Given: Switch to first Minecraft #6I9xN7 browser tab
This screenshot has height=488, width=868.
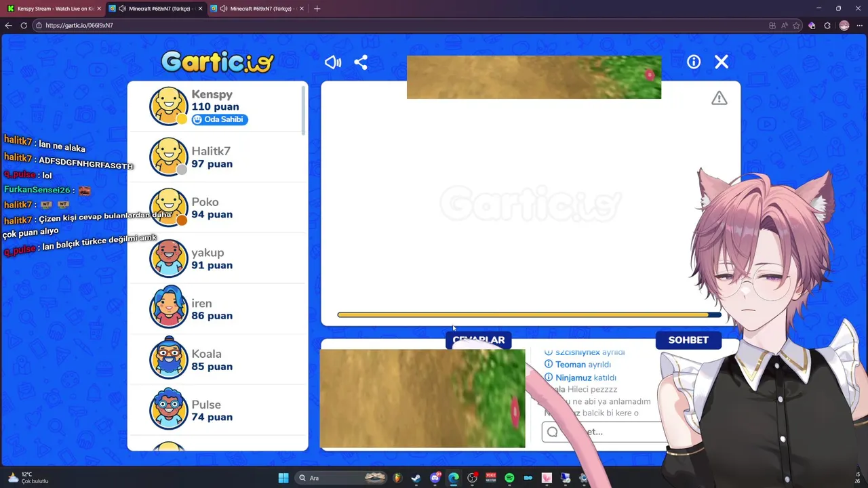Looking at the screenshot, I should pos(156,9).
